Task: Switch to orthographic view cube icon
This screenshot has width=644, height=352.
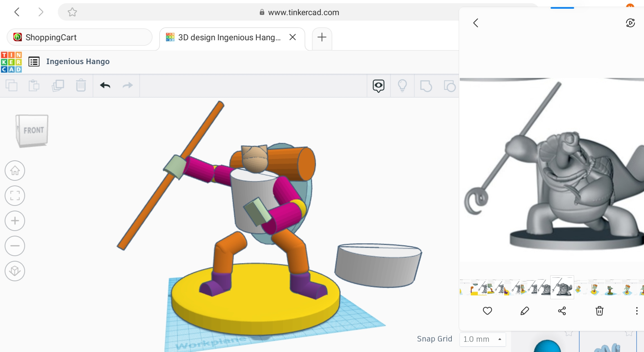Action: [x=15, y=271]
